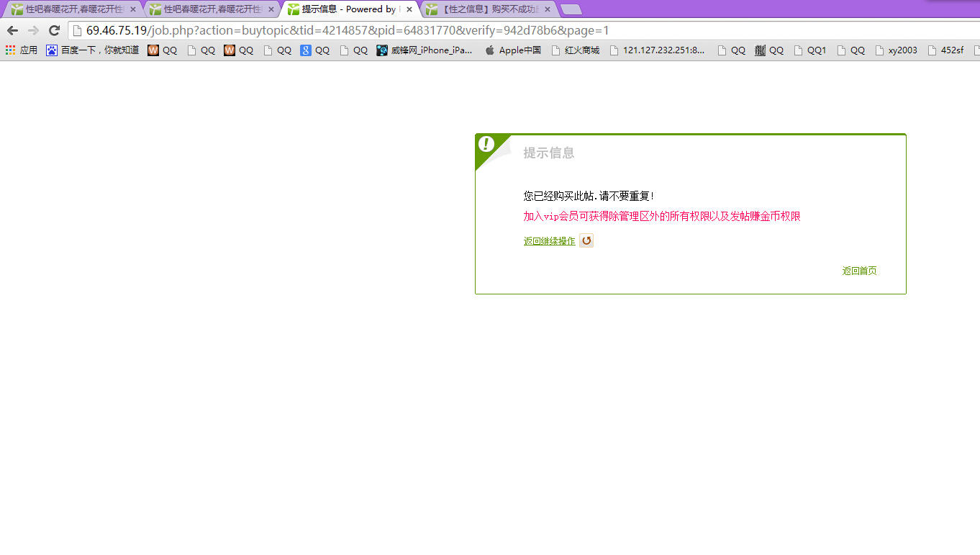Image resolution: width=980 pixels, height=555 pixels.
Task: Click the 返回首页 link
Action: point(859,271)
